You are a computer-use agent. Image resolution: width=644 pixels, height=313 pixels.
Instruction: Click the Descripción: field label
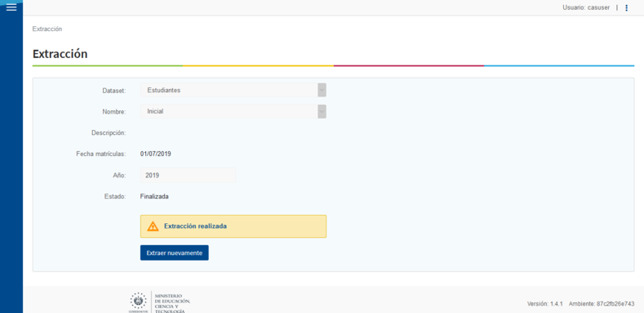[109, 133]
